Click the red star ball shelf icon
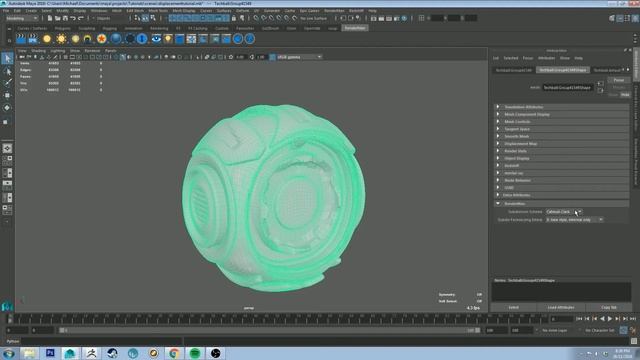Image resolution: width=640 pixels, height=360 pixels. [102, 39]
